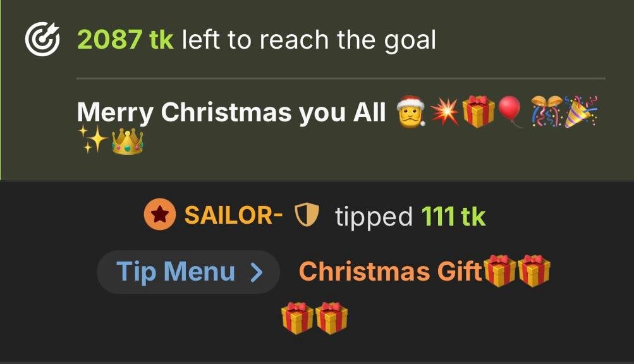This screenshot has height=364, width=634.
Task: Click the sparkles emoji
Action: click(94, 139)
